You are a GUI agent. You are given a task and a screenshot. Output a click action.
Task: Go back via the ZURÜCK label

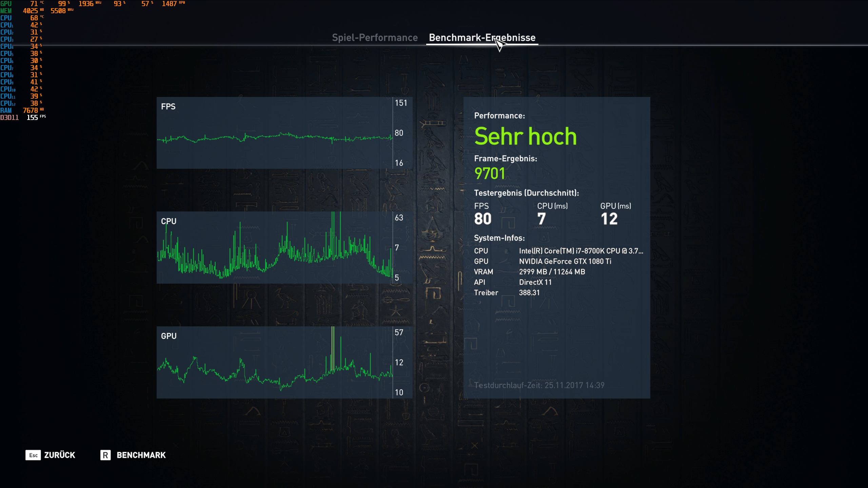pyautogui.click(x=60, y=455)
